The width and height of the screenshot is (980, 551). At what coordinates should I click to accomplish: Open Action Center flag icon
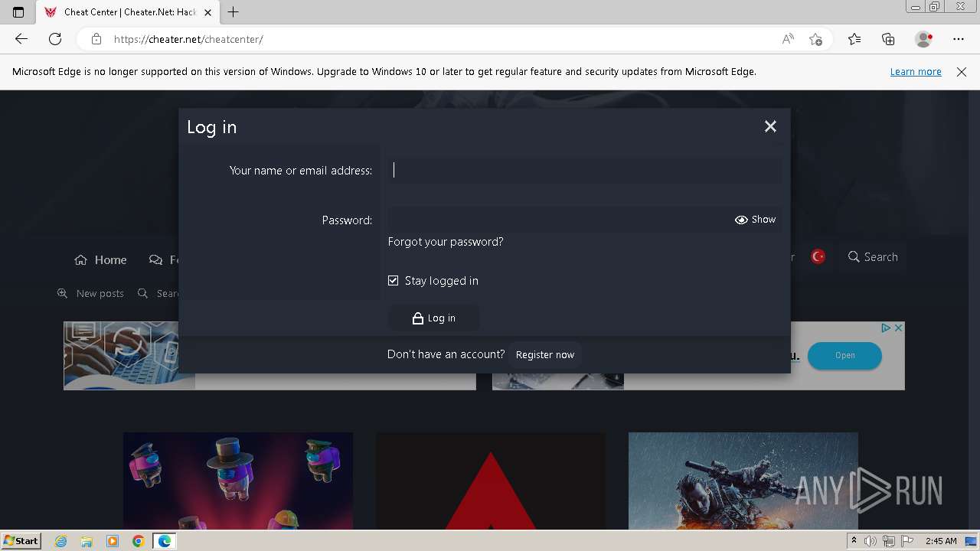pos(906,541)
